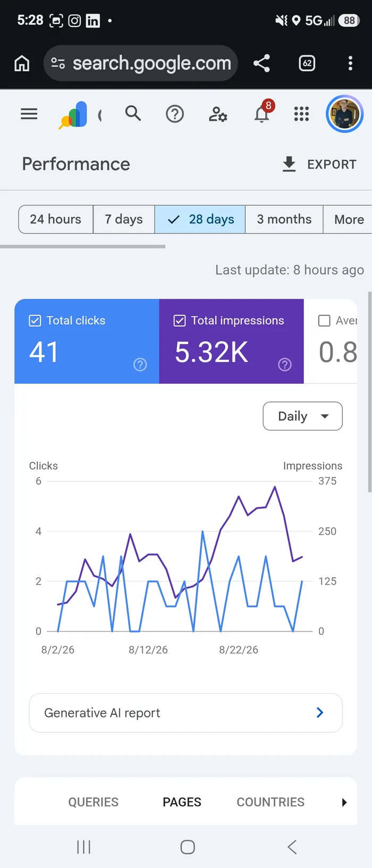Open help icon on Total clicks card
Image resolution: width=372 pixels, height=868 pixels.
tap(140, 365)
